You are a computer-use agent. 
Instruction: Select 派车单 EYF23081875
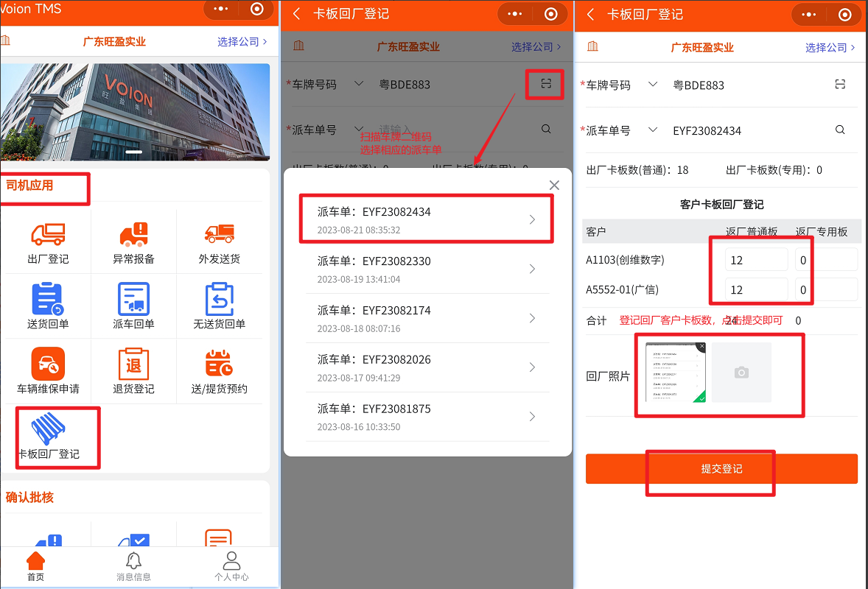click(427, 417)
